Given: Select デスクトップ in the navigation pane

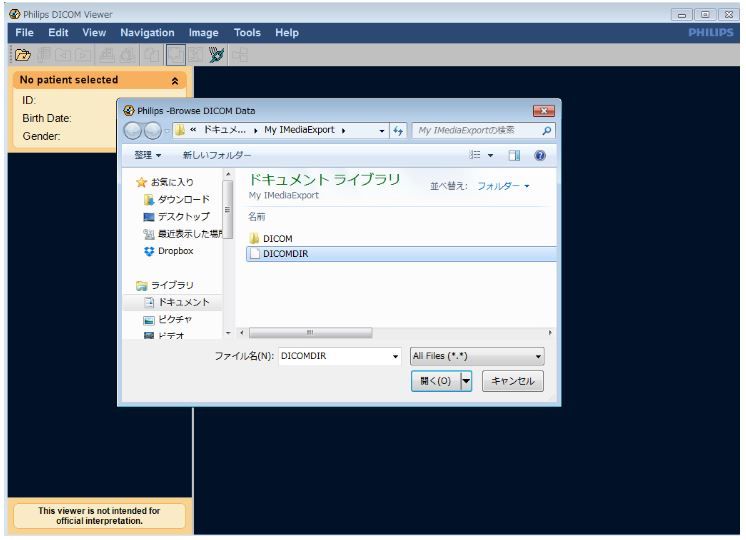Looking at the screenshot, I should (183, 216).
